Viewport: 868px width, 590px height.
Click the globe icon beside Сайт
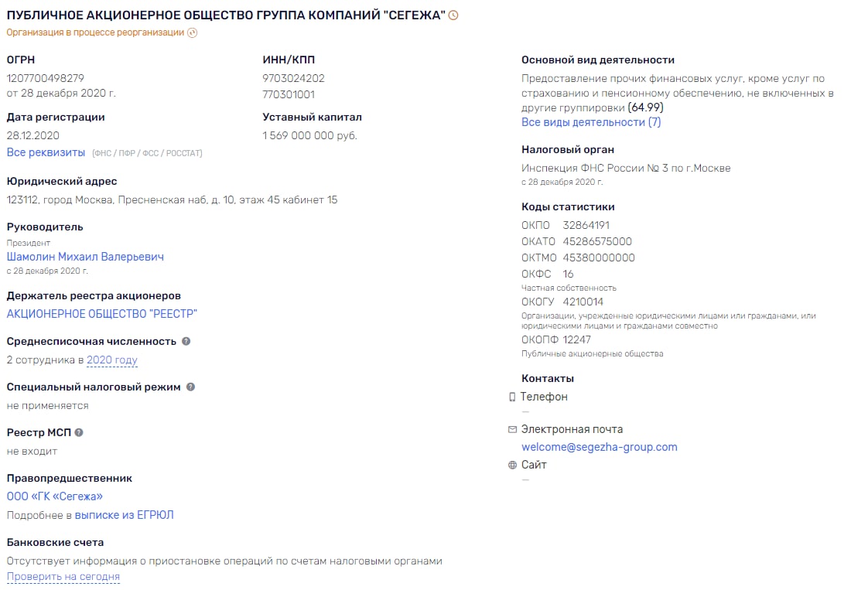tap(513, 465)
